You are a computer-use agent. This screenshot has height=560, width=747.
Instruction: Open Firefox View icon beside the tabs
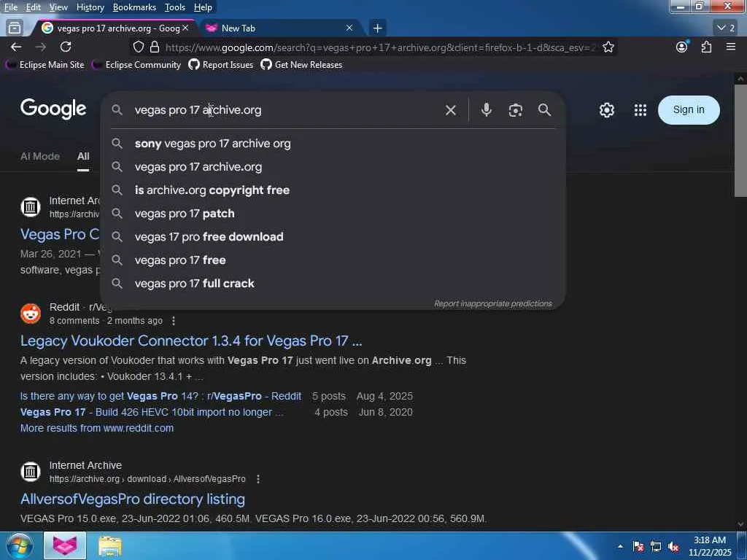(x=15, y=28)
